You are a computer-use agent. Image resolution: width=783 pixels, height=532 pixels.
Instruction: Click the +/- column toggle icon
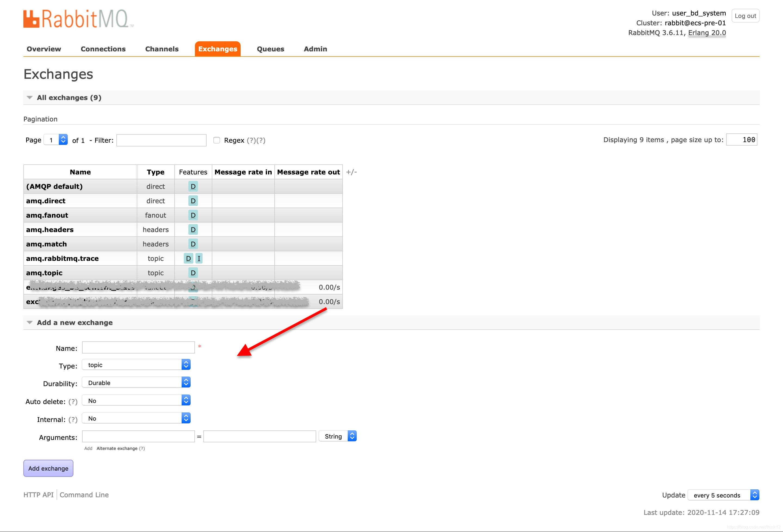point(352,172)
